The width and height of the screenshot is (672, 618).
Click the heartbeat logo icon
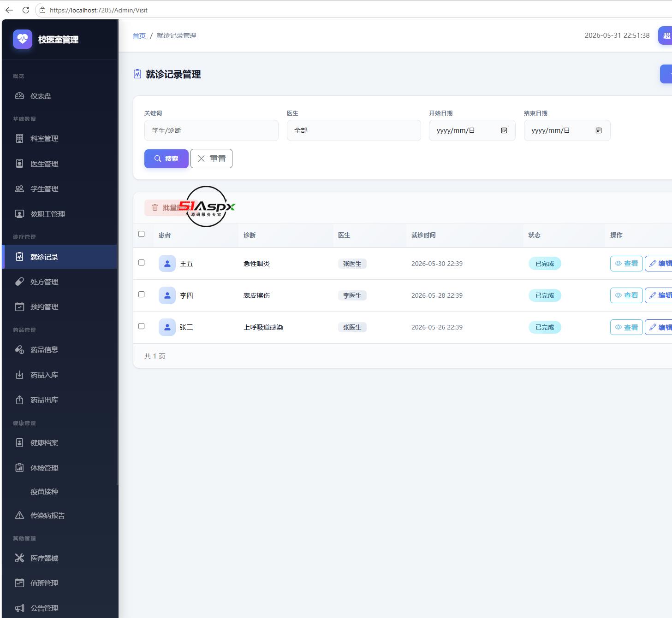pyautogui.click(x=23, y=39)
